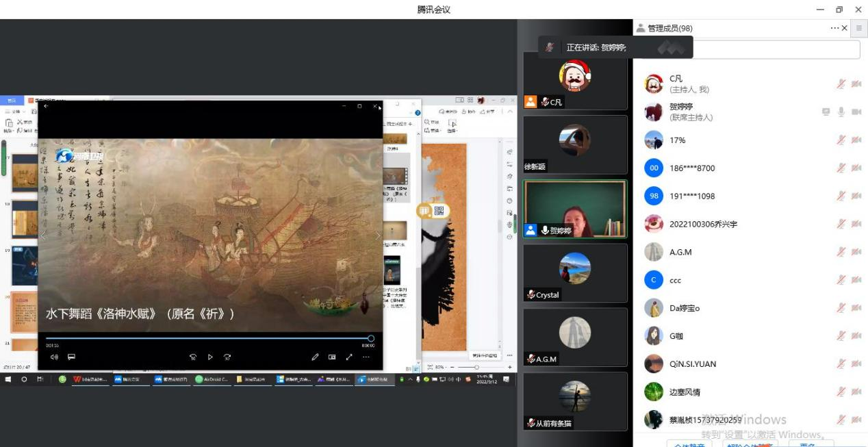Click A.G.M video tile
Screen dimensions: 868x447
pyautogui.click(x=575, y=337)
